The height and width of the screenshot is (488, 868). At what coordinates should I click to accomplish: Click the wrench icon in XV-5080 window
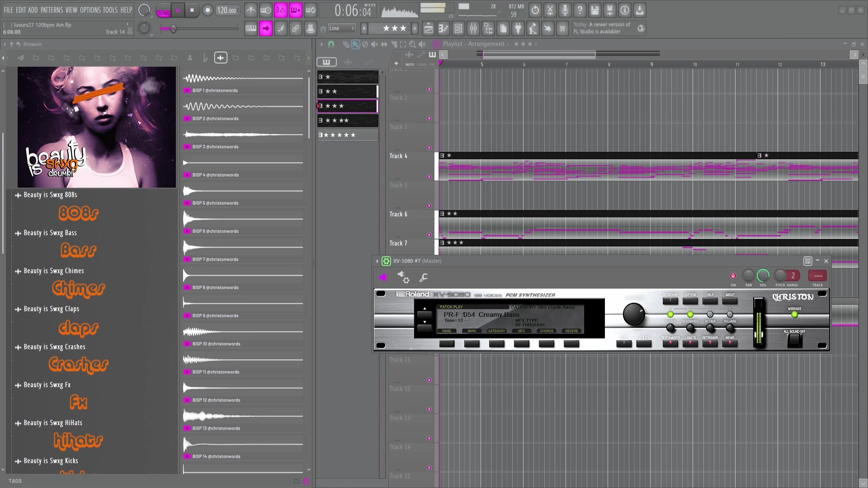(x=424, y=277)
